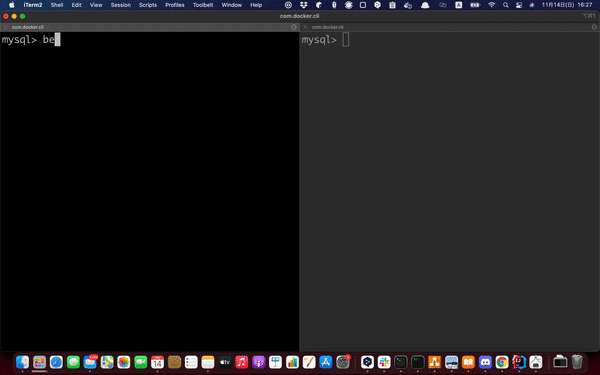
Task: Close the right com.docker.cli pane
Action: tap(305, 27)
